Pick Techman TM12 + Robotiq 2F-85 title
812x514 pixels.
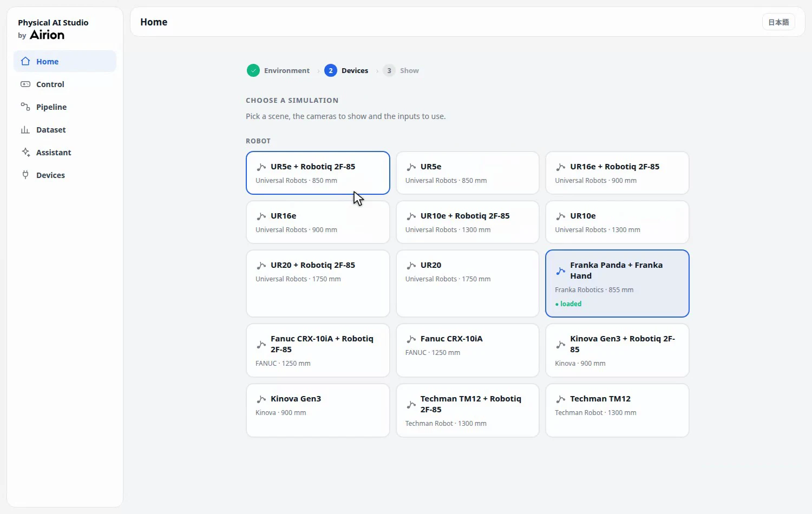pyautogui.click(x=471, y=404)
